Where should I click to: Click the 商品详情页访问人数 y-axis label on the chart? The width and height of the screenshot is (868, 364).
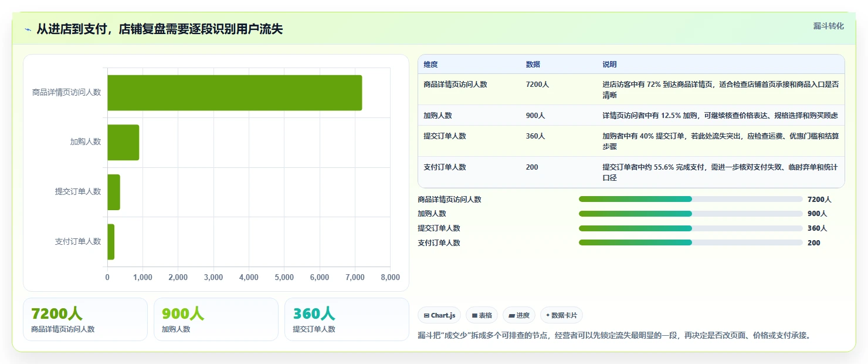(x=66, y=92)
